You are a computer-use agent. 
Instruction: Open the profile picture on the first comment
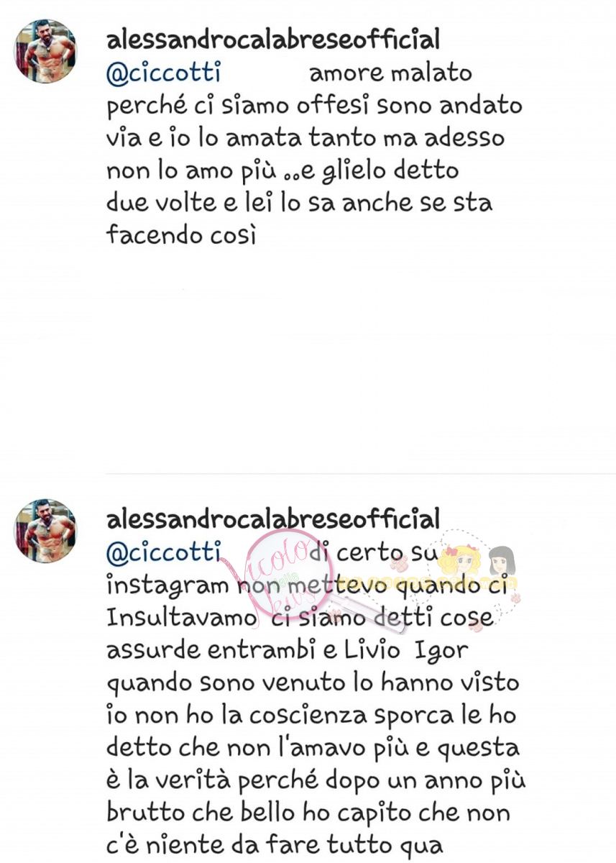pos(45,51)
